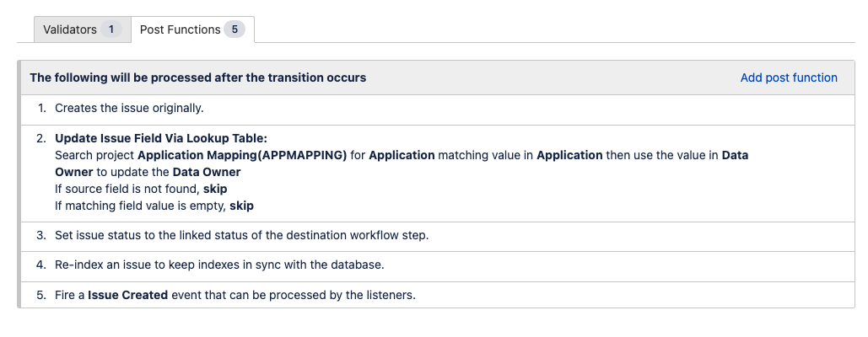Switch to the Validators tab
Viewport: 868px width, 337px height.
point(69,29)
